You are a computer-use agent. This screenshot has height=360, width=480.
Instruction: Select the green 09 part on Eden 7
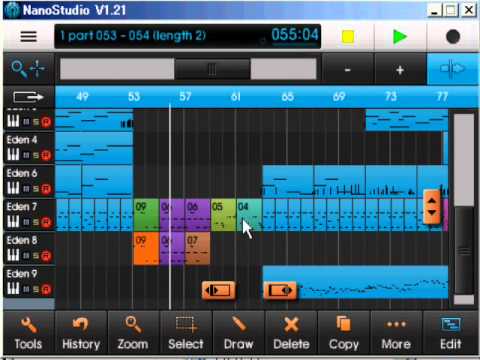[x=147, y=215]
